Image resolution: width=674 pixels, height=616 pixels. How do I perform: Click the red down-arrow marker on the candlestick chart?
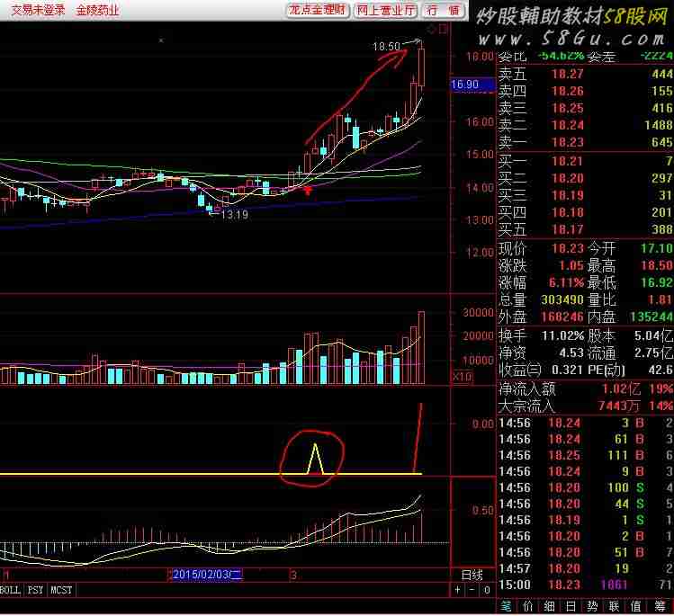308,191
